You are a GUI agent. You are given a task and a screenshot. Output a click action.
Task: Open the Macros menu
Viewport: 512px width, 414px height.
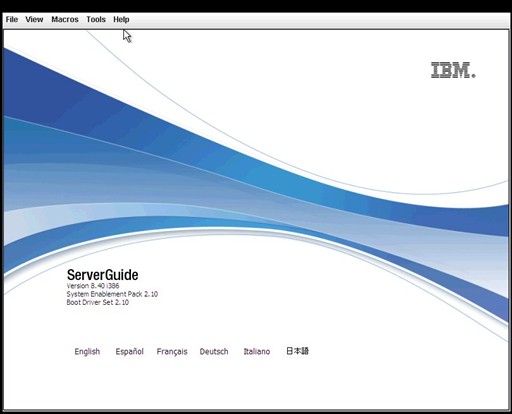(x=65, y=20)
